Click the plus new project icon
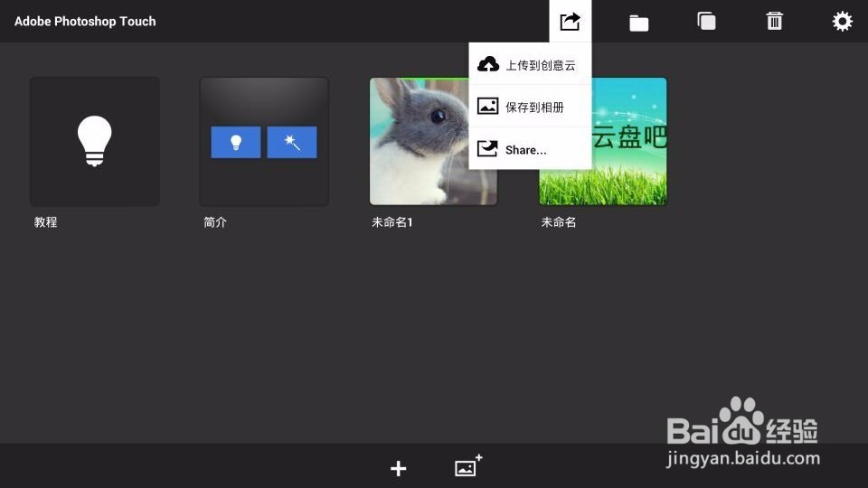 coord(398,468)
